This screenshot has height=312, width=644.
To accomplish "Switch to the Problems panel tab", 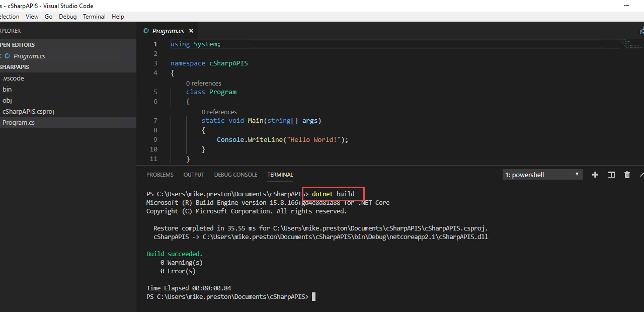I will 160,175.
